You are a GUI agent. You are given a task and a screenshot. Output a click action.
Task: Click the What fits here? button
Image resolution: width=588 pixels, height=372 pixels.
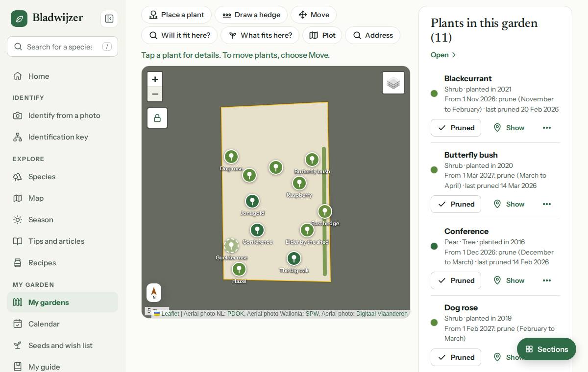[260, 35]
